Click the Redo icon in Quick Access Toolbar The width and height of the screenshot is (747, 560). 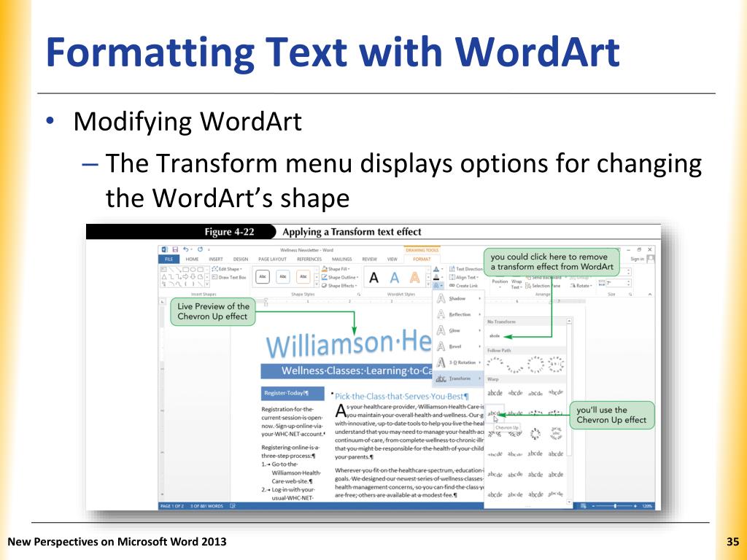(x=200, y=249)
